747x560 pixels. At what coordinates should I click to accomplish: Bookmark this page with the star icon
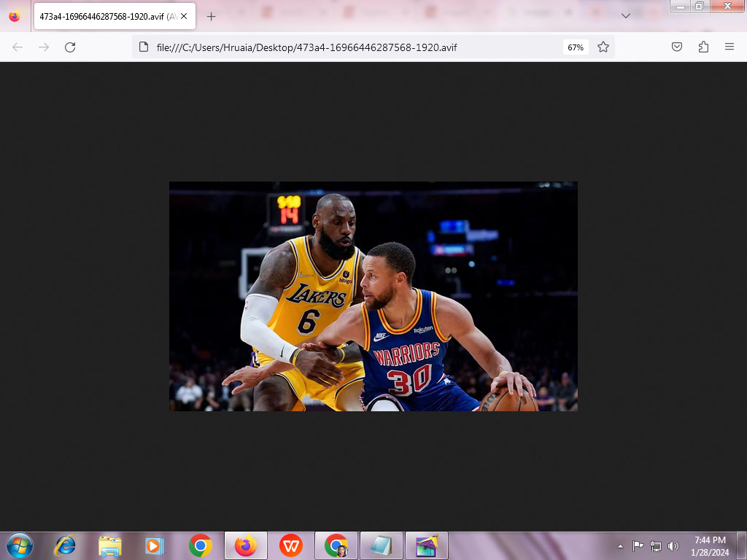(603, 47)
